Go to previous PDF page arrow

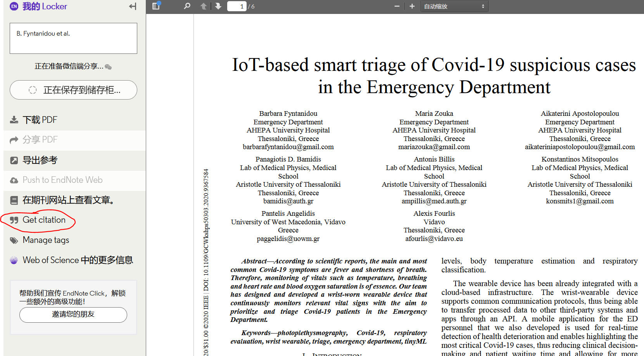tap(204, 6)
